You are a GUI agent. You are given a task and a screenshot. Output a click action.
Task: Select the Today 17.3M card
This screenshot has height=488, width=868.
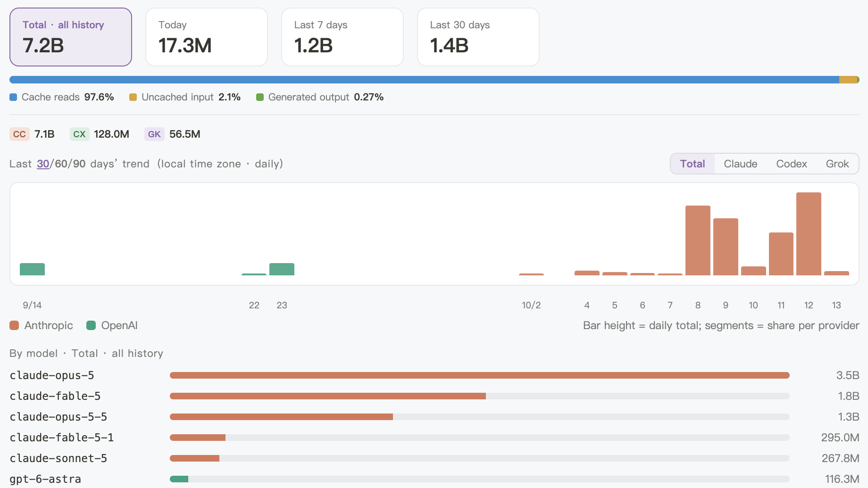pos(207,37)
